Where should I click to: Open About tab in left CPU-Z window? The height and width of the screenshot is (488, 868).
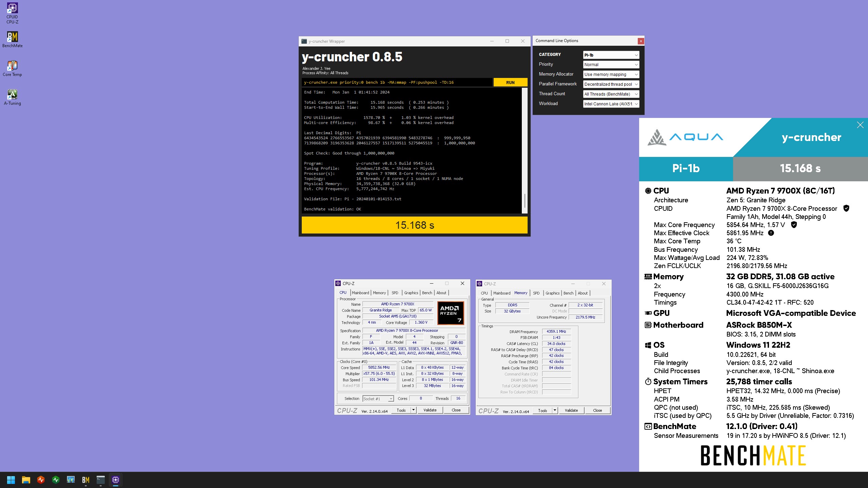[x=441, y=293]
